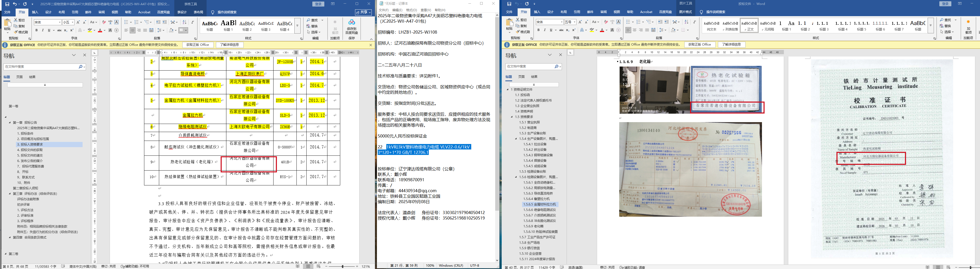Toggle Bold in the 招标文件 window ribbon
The height and width of the screenshot is (269, 980).
tap(36, 30)
